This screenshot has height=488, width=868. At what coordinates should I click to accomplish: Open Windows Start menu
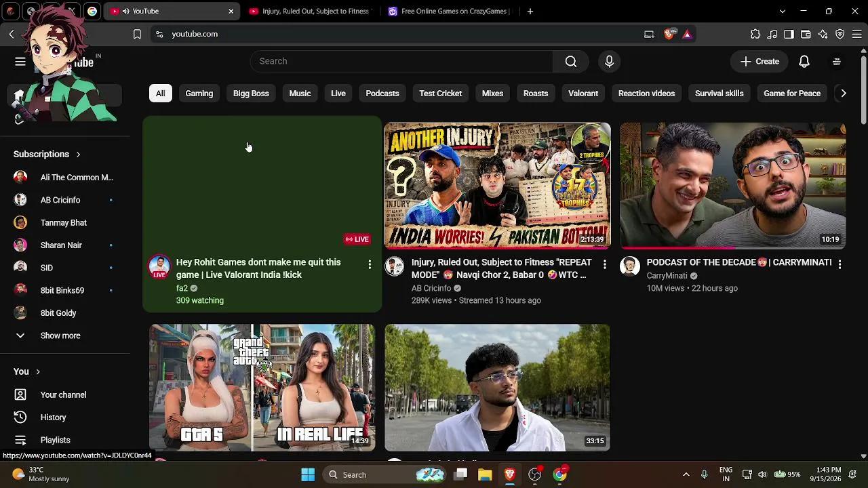pyautogui.click(x=308, y=474)
